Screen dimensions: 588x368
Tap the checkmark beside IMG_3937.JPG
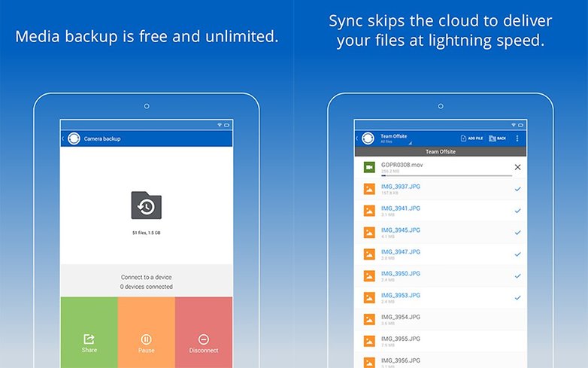[517, 189]
